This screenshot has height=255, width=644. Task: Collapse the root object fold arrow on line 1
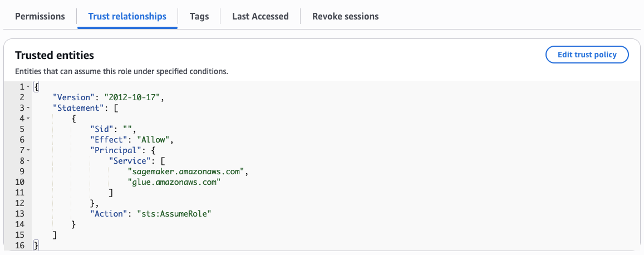coord(28,87)
